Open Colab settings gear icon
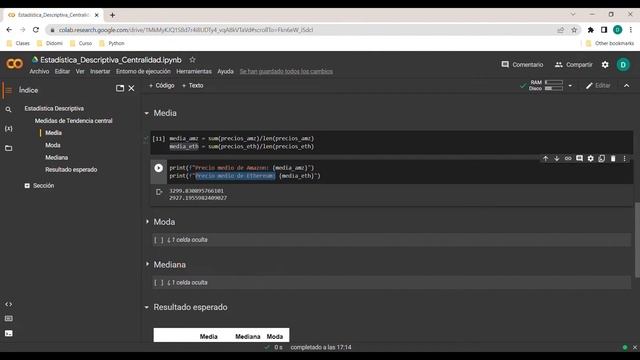640x360 pixels. tap(605, 64)
